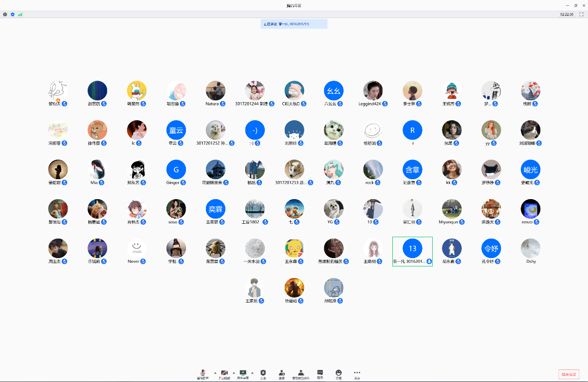Screen dimensions: 588x382
Task: Expand video options arrow beside 开启视频
Action: (233, 373)
